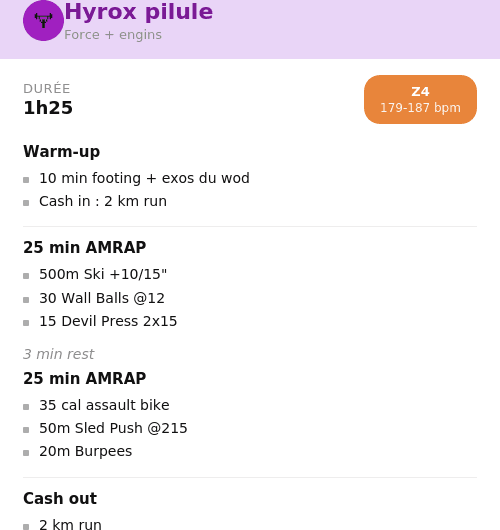Select the 15 Devil Press 2x15 item
This screenshot has height=530, width=500.
click(x=108, y=321)
